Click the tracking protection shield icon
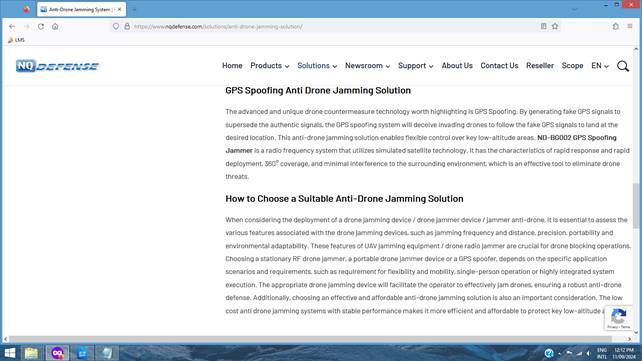The image size is (642, 361). point(116,26)
